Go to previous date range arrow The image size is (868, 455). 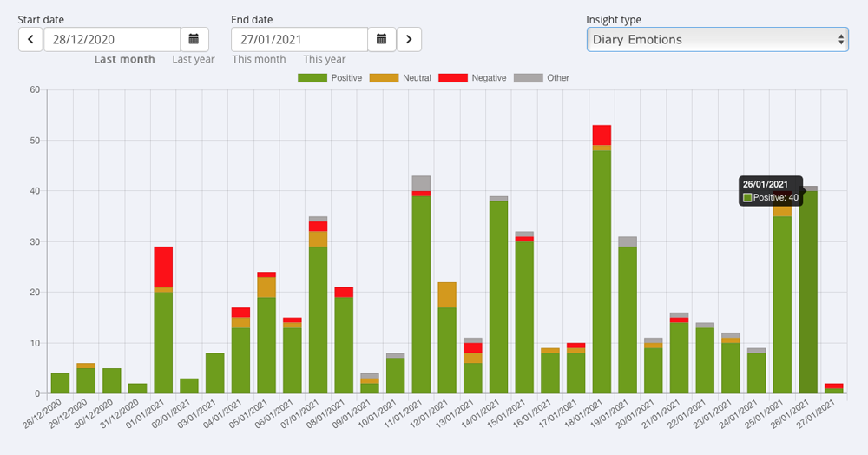click(x=30, y=39)
